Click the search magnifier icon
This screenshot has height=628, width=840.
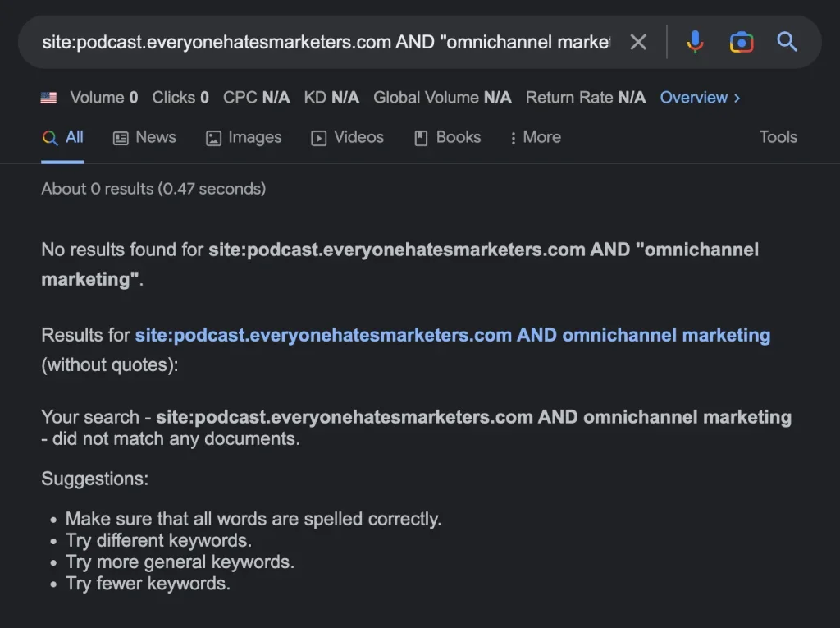tap(787, 42)
